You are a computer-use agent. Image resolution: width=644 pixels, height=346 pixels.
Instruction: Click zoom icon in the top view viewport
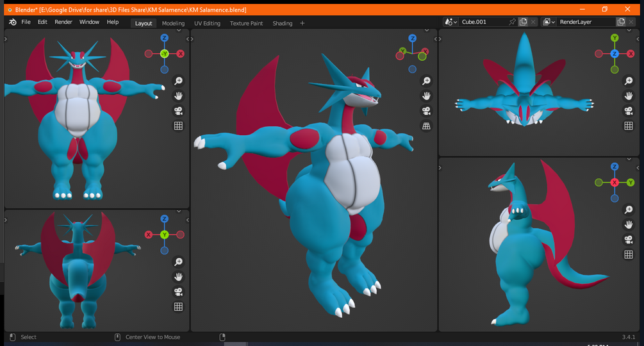coord(629,81)
